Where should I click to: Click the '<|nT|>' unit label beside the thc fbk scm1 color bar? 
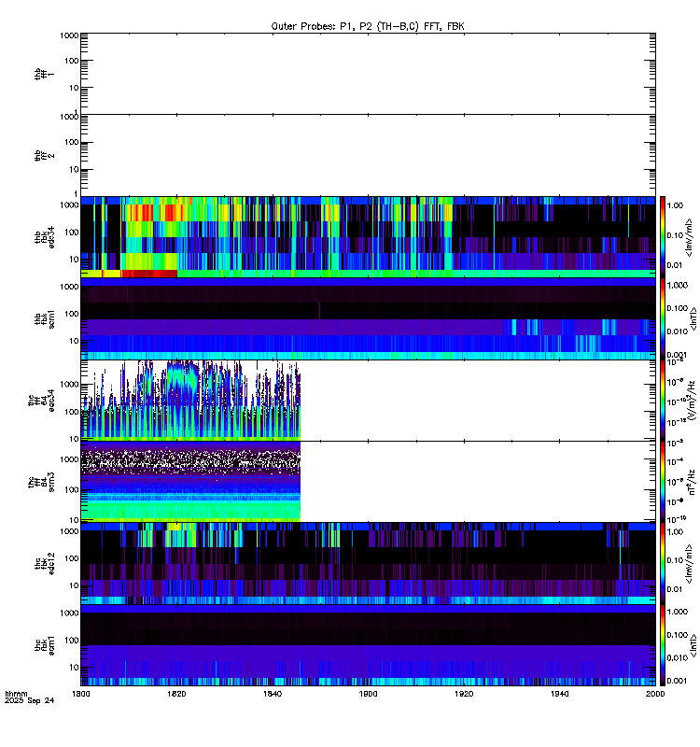[693, 645]
